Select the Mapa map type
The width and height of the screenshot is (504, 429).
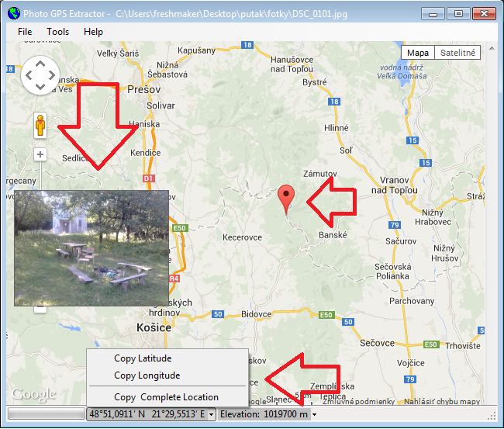(417, 53)
